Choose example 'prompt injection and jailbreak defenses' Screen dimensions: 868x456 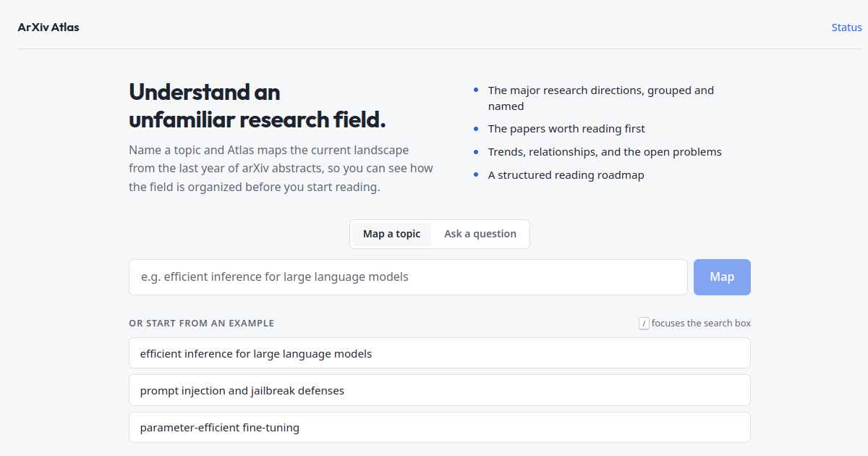click(x=440, y=390)
